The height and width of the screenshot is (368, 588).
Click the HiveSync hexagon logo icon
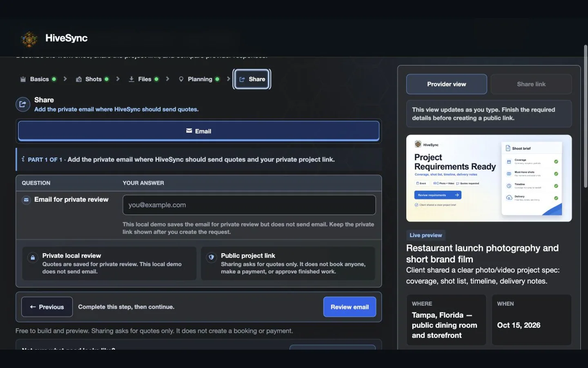pos(29,39)
